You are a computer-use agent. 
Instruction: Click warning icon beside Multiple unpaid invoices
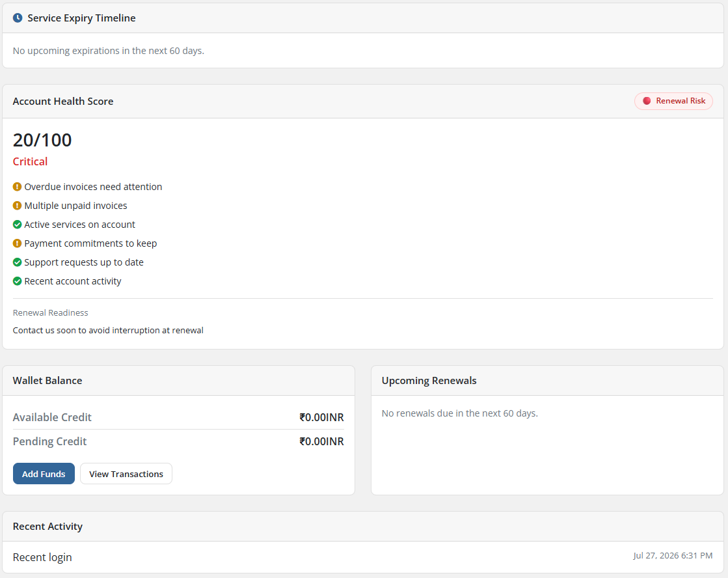[x=17, y=206]
